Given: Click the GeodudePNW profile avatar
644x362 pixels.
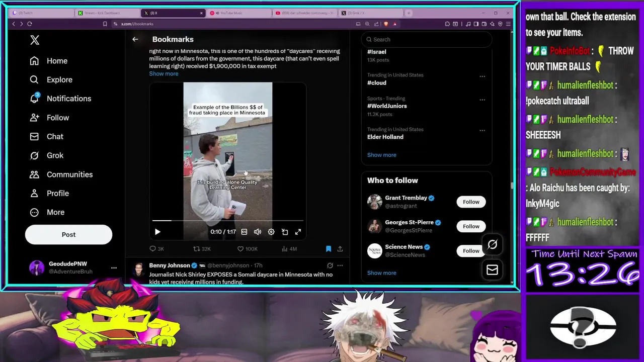Looking at the screenshot, I should 37,267.
